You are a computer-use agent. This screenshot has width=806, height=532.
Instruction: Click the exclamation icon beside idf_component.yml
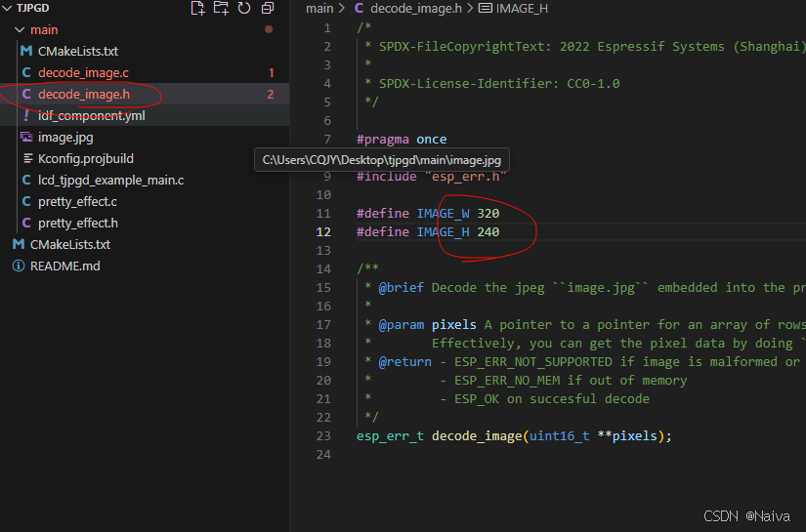(x=26, y=115)
